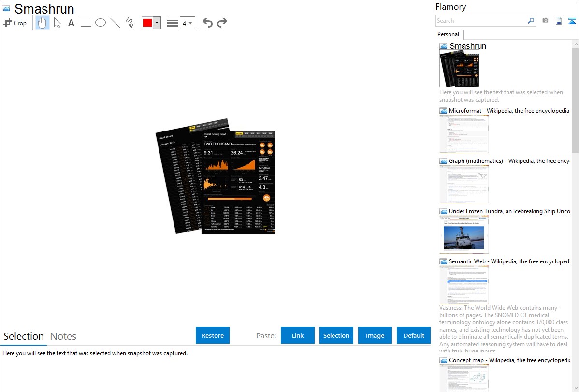Open the Concept map snapshot thumbnail
Image resolution: width=579 pixels, height=392 pixels.
click(464, 378)
